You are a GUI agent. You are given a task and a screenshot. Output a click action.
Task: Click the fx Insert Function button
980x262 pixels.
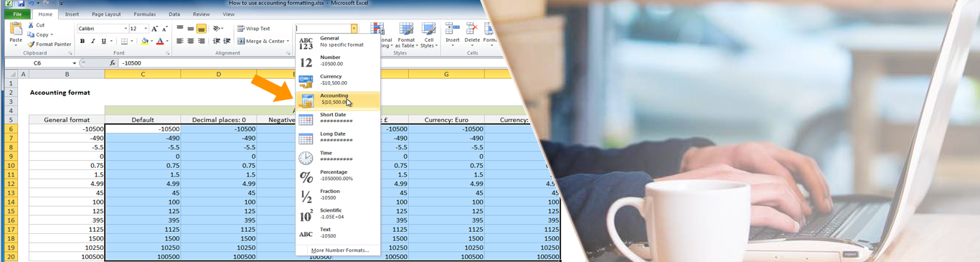pos(113,63)
